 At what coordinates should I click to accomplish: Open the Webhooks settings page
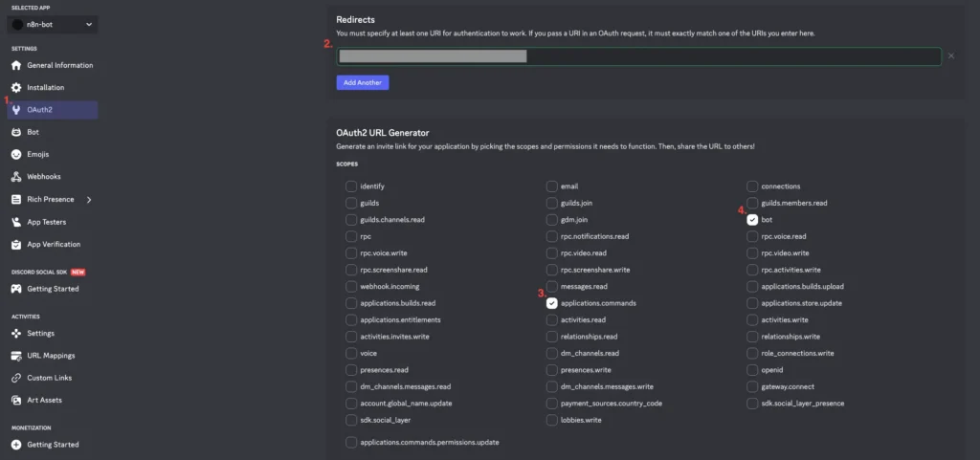pos(53,177)
